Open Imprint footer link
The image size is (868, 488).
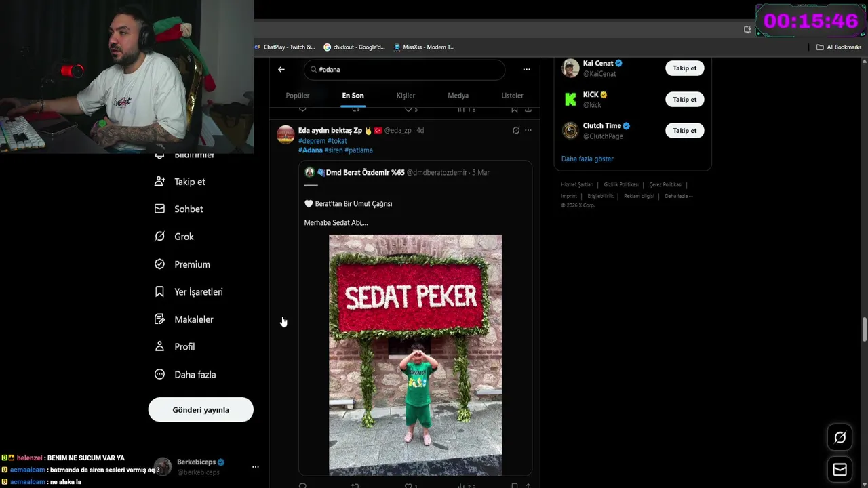coord(569,196)
